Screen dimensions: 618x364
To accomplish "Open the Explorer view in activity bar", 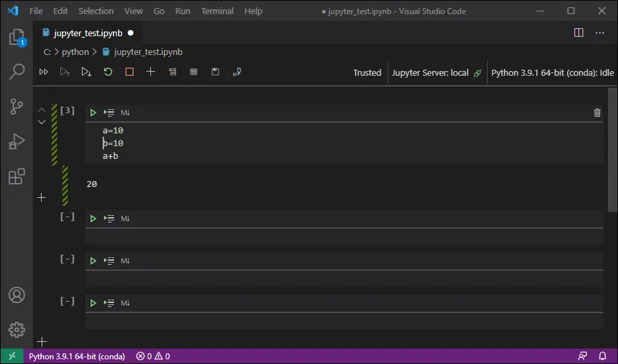I will click(17, 38).
